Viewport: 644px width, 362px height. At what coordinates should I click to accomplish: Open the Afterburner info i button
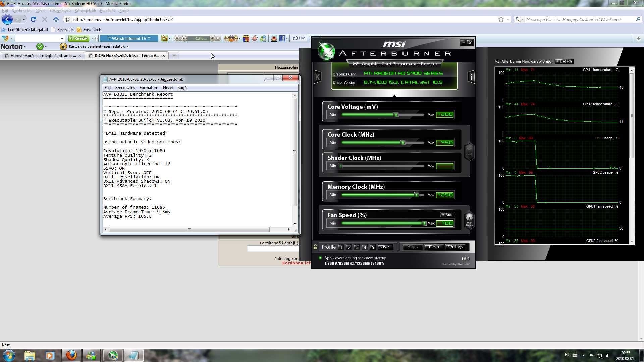click(x=471, y=77)
